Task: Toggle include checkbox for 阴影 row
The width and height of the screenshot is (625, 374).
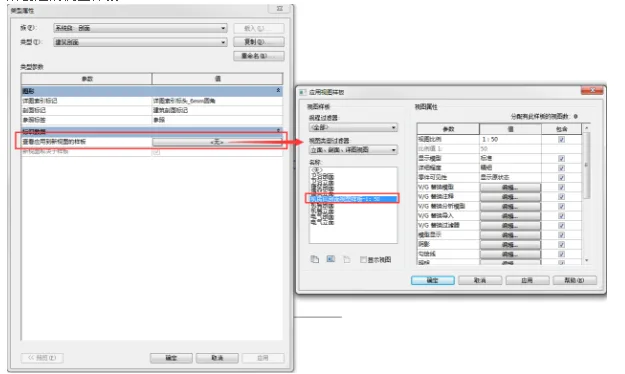Action: pos(562,245)
